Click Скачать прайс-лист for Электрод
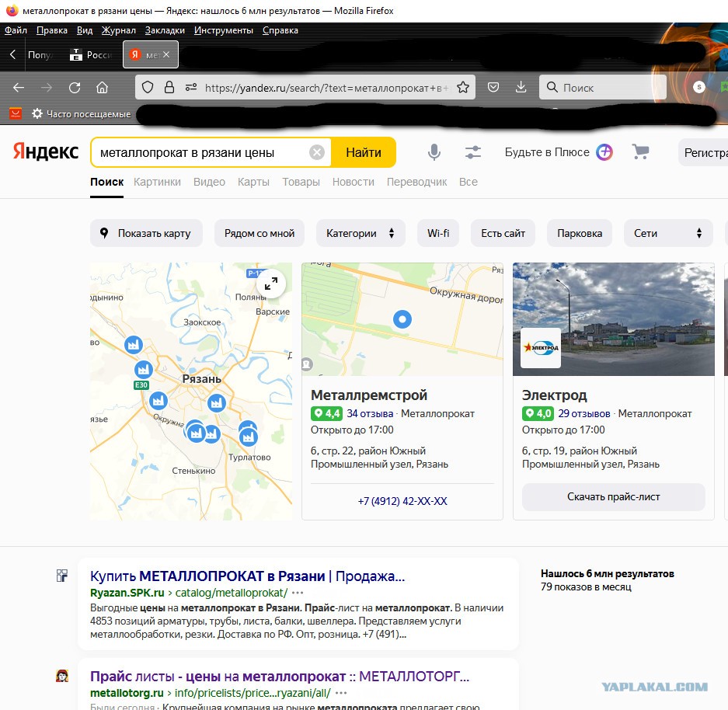This screenshot has width=728, height=710. (613, 496)
